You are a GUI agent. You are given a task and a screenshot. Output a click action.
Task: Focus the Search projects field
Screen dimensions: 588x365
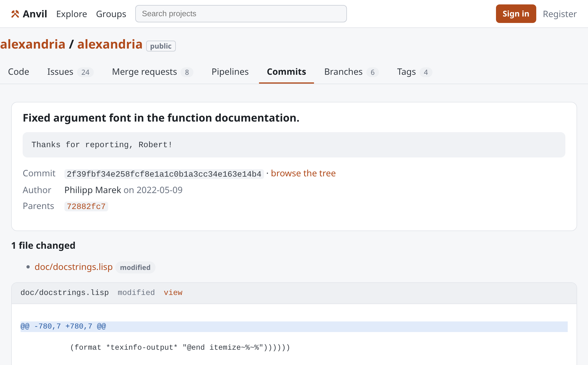tap(241, 14)
